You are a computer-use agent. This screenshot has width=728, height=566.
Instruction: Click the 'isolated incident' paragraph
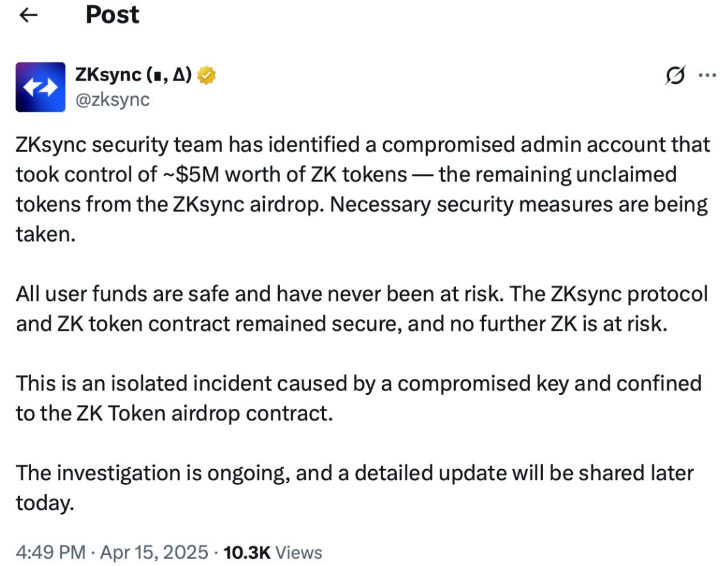point(358,399)
